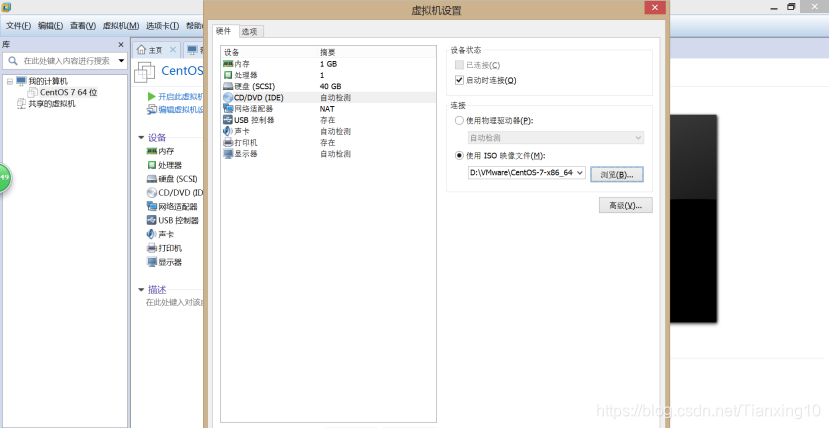Collapse the 描述 section in the main window
This screenshot has height=429, width=830.
tap(141, 290)
